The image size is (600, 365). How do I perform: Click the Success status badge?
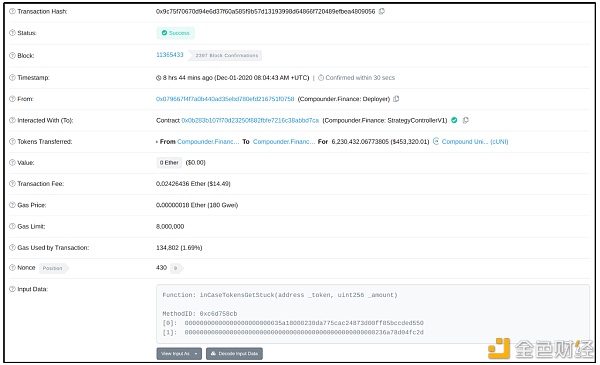point(176,33)
